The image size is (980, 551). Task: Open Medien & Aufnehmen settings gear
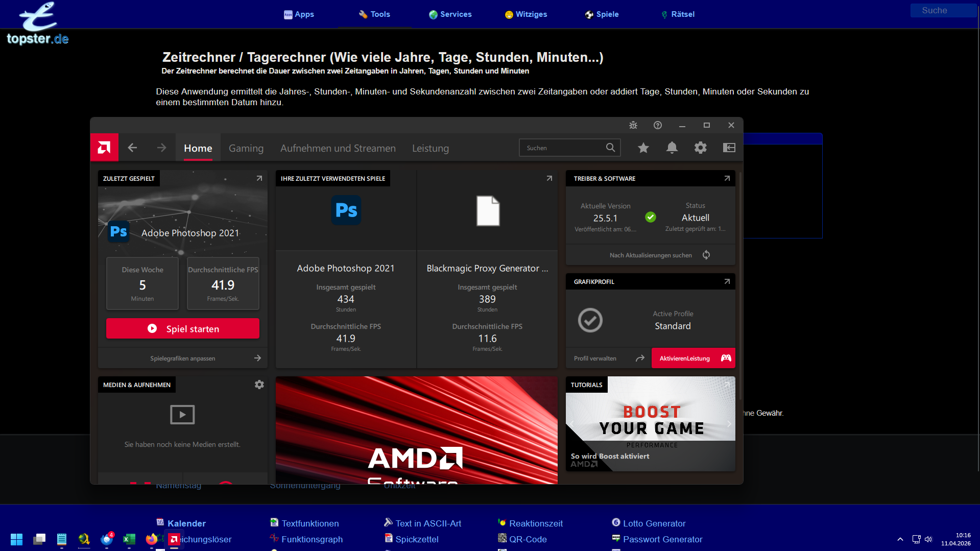point(259,385)
